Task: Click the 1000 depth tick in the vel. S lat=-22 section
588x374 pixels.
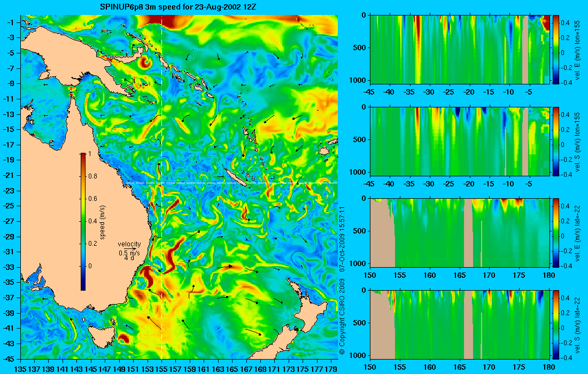Action: (x=359, y=355)
